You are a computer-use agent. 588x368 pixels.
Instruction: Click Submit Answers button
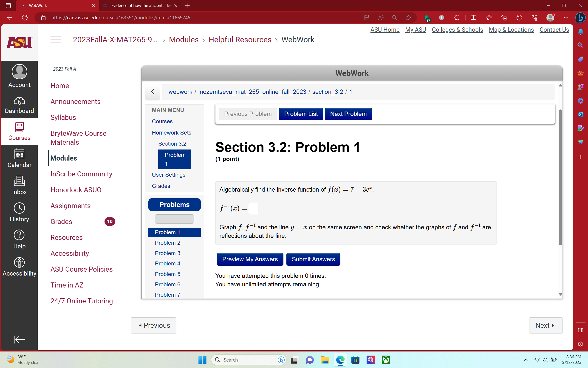pos(313,259)
